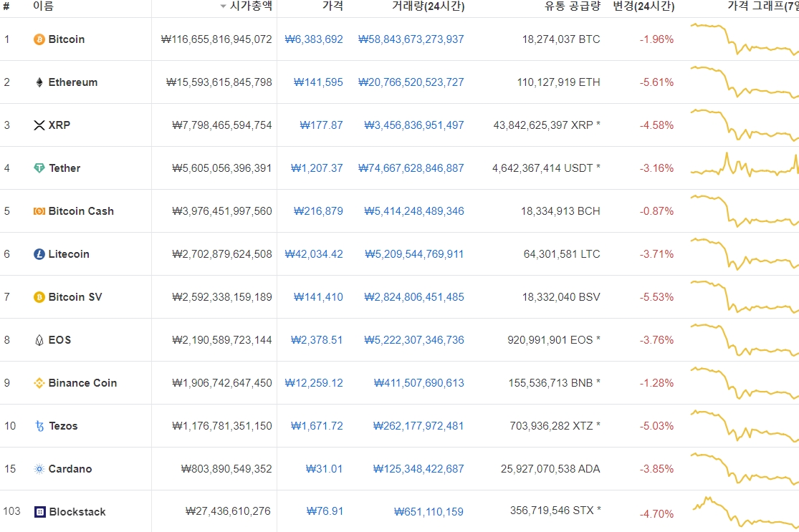The height and width of the screenshot is (532, 799).
Task: Click Tezos market cap ₩1,176,781,351,150
Action: (x=222, y=426)
